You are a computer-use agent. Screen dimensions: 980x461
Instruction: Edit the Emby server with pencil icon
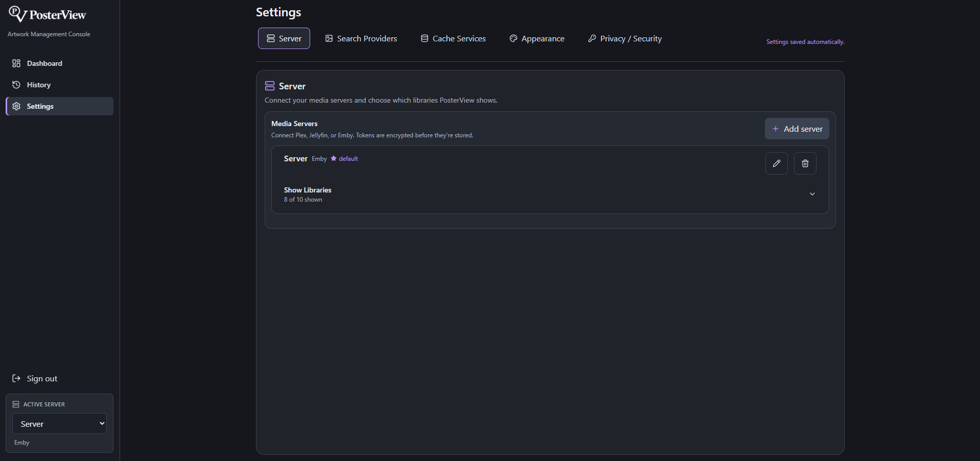(x=777, y=163)
